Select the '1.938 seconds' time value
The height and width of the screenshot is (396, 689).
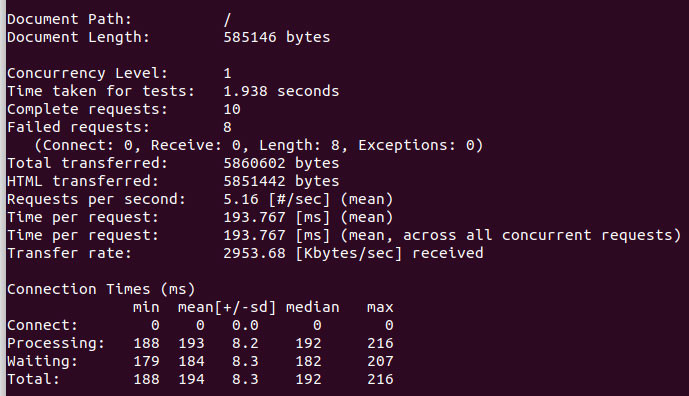281,91
